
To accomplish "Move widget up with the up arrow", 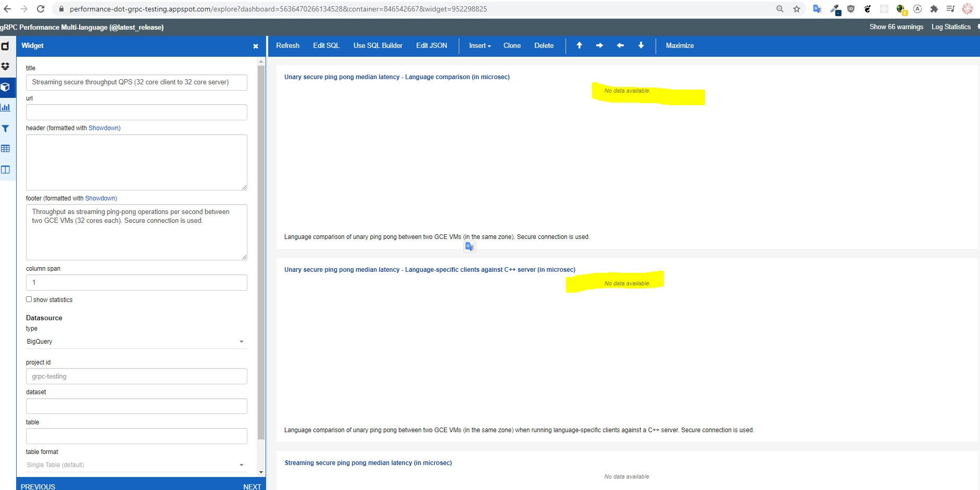I will [x=579, y=45].
